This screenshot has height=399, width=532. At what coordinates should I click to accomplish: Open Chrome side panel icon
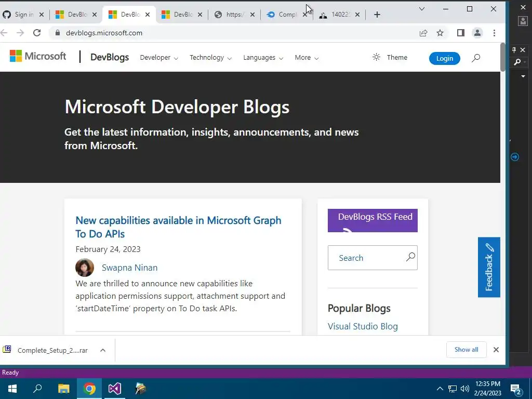(x=460, y=33)
